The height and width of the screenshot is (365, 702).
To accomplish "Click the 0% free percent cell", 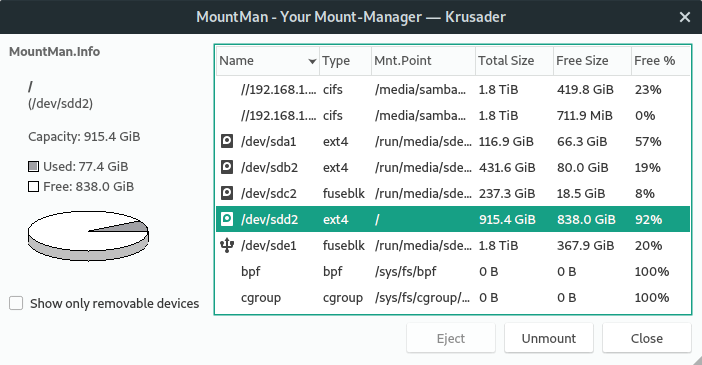I will click(645, 116).
